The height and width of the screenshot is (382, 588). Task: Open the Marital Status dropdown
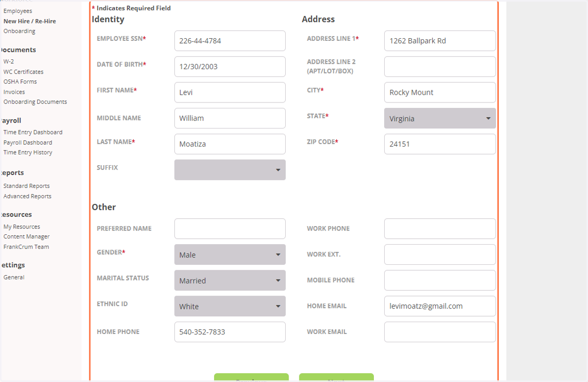point(230,280)
